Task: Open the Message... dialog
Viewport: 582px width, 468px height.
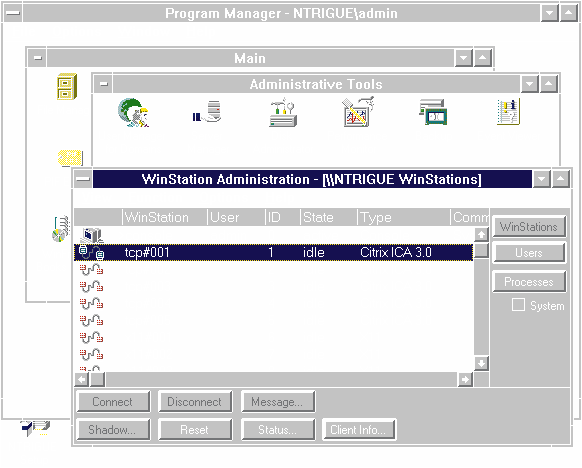Action: click(278, 402)
